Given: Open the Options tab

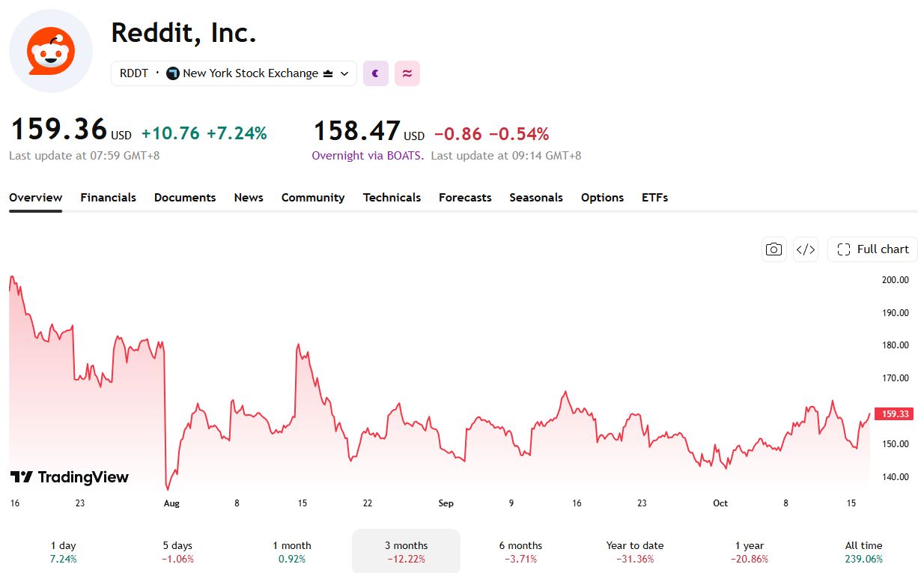Looking at the screenshot, I should click(x=602, y=198).
